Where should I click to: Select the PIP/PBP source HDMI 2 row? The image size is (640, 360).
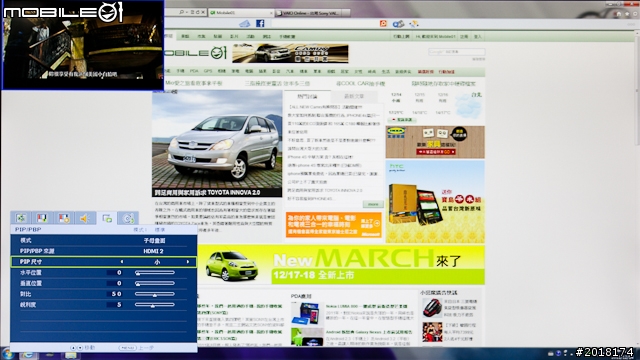(104, 251)
